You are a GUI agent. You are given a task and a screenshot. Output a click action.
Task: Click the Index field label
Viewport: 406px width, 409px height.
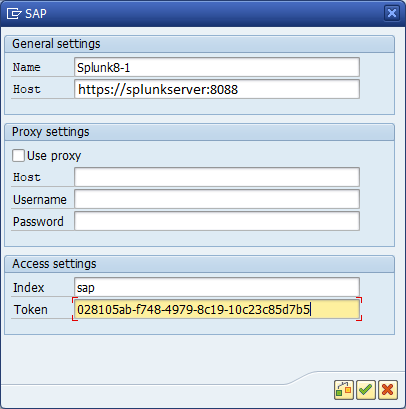click(29, 287)
